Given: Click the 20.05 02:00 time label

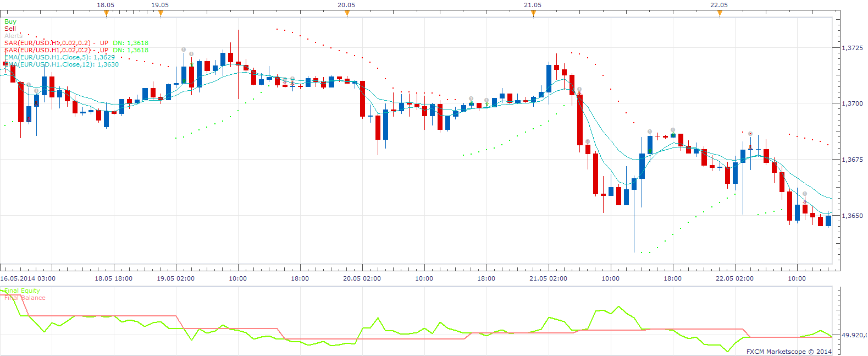Looking at the screenshot, I should (362, 278).
